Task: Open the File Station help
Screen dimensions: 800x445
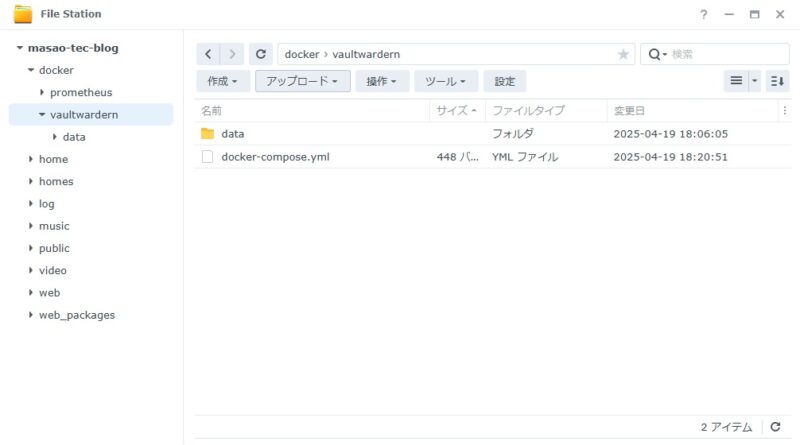Action: pyautogui.click(x=704, y=14)
